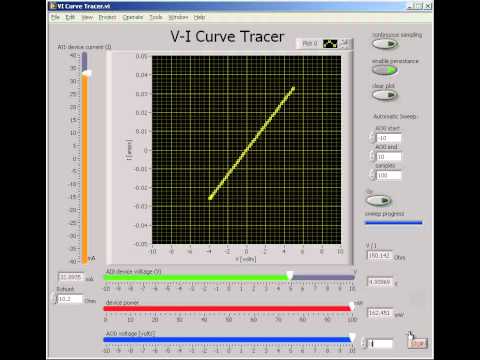
Task: Open the Project menu
Action: point(107,17)
